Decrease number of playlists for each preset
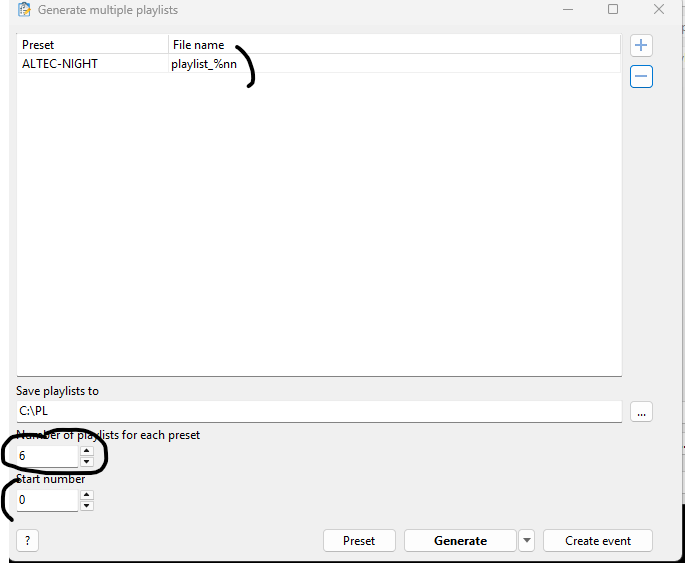This screenshot has width=685, height=563. (x=87, y=461)
